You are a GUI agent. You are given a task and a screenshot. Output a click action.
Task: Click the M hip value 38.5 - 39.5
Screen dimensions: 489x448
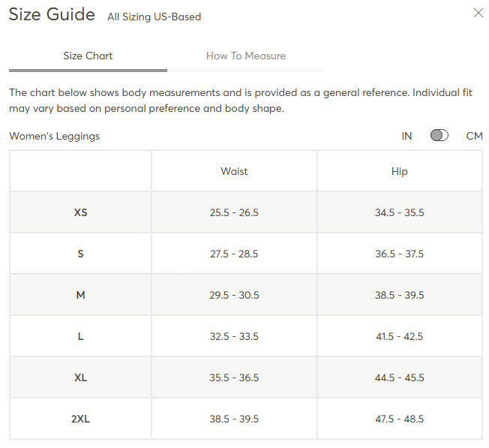400,295
